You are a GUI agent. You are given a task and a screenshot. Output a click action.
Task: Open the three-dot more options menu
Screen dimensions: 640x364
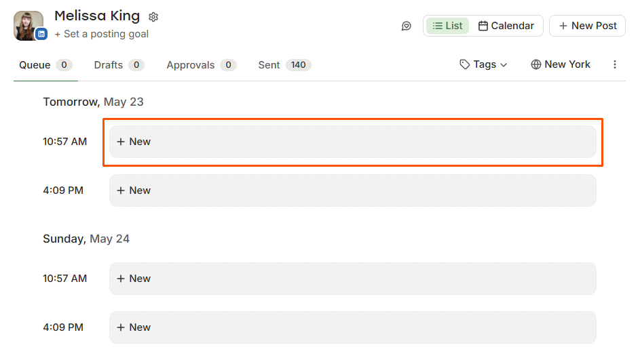click(x=615, y=64)
